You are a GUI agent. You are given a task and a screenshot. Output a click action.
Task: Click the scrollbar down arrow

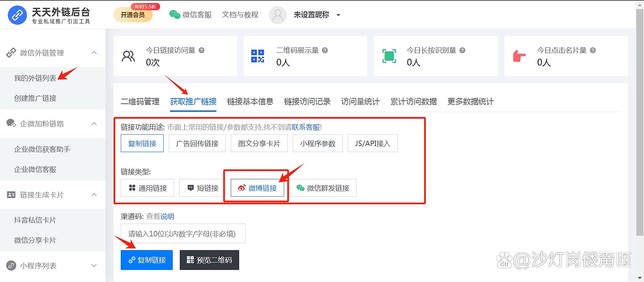click(640, 278)
